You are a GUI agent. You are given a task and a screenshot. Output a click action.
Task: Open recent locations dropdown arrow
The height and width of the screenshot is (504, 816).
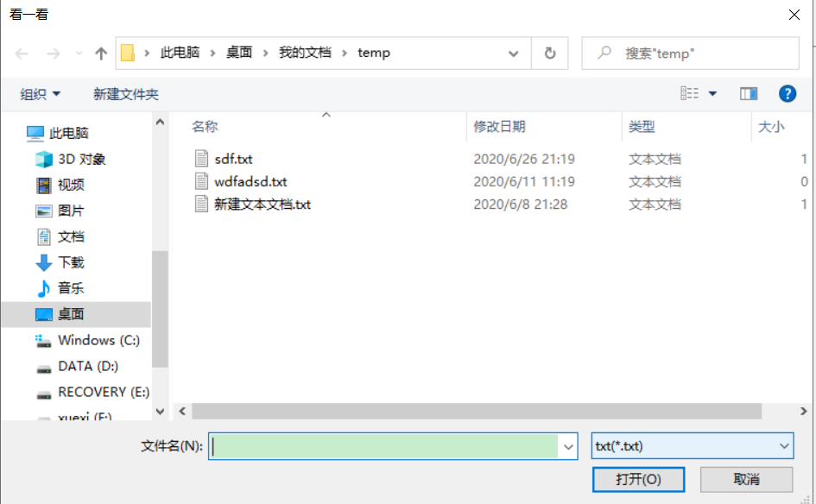tap(79, 53)
